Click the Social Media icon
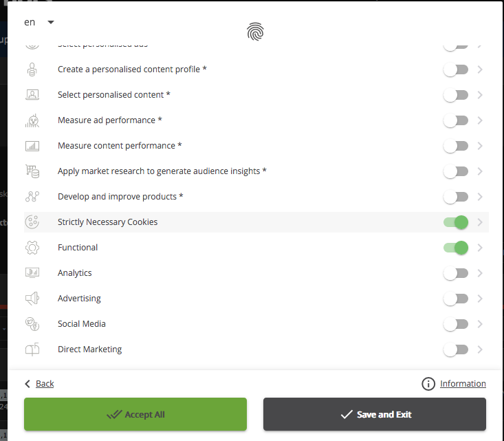The width and height of the screenshot is (504, 441). 32,324
